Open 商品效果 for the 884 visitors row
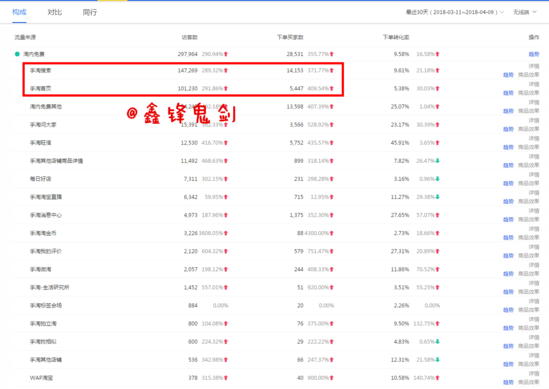The image size is (549, 389). point(529,310)
